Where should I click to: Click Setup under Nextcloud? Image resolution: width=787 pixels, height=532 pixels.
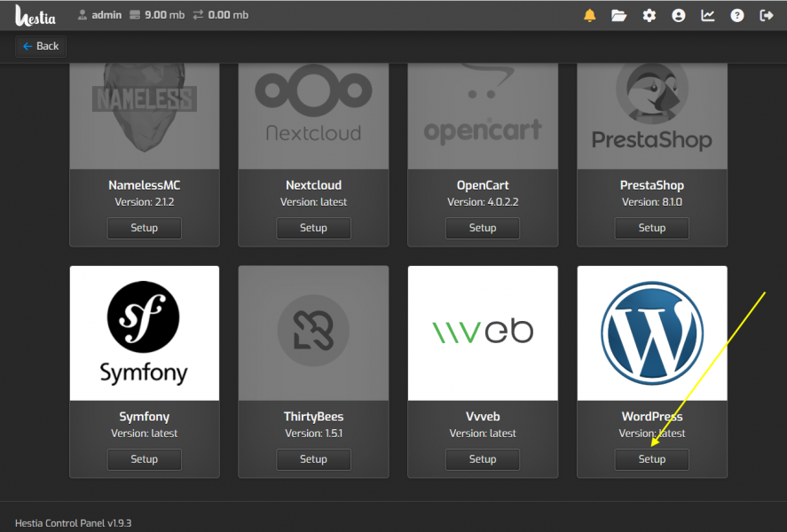click(x=313, y=228)
